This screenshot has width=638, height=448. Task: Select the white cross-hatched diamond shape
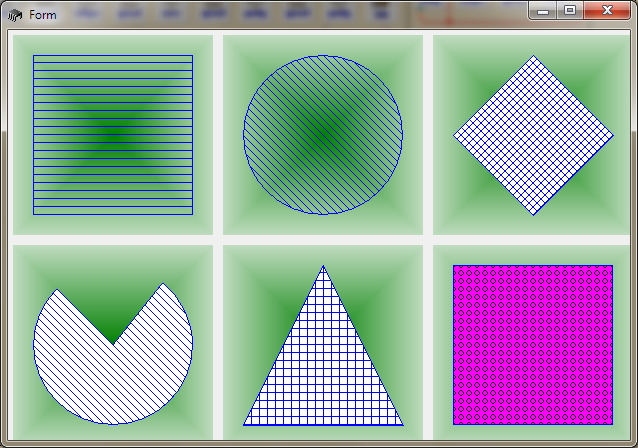pyautogui.click(x=533, y=135)
